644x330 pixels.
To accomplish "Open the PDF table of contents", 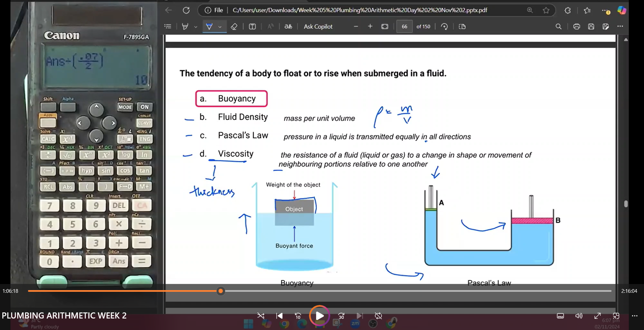I will (x=168, y=26).
